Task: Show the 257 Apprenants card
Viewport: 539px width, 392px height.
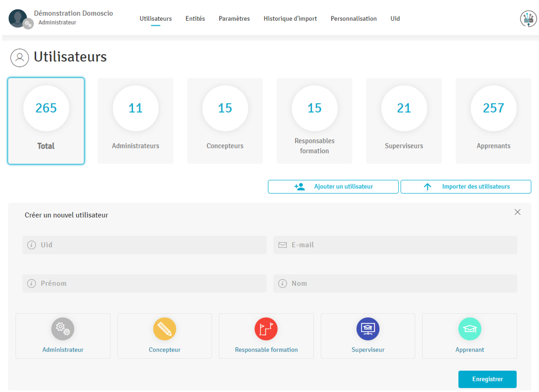Action: point(493,121)
